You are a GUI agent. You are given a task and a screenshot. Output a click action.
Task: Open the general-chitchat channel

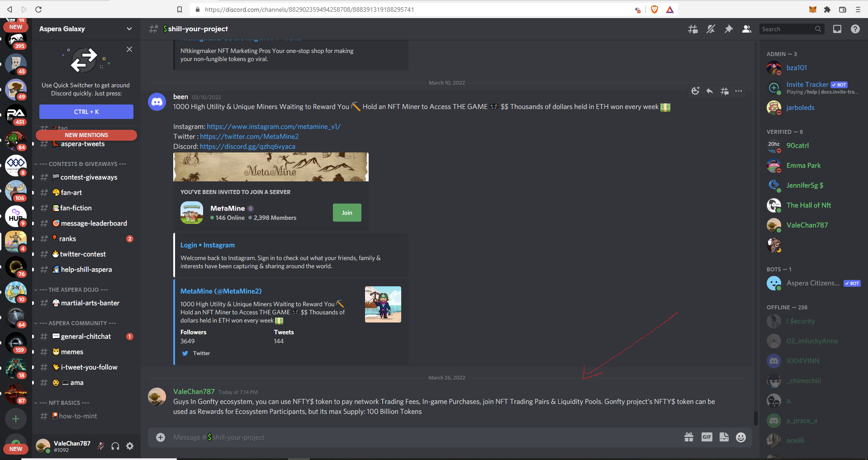[x=86, y=337]
